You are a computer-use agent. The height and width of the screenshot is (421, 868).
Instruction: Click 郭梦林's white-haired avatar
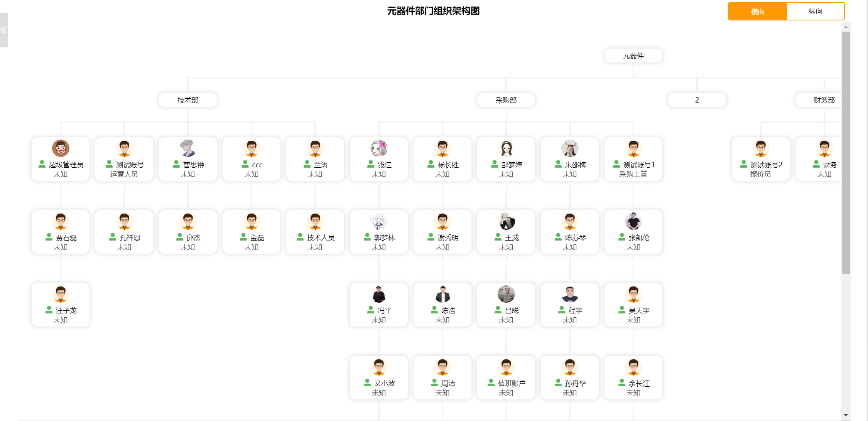point(379,221)
